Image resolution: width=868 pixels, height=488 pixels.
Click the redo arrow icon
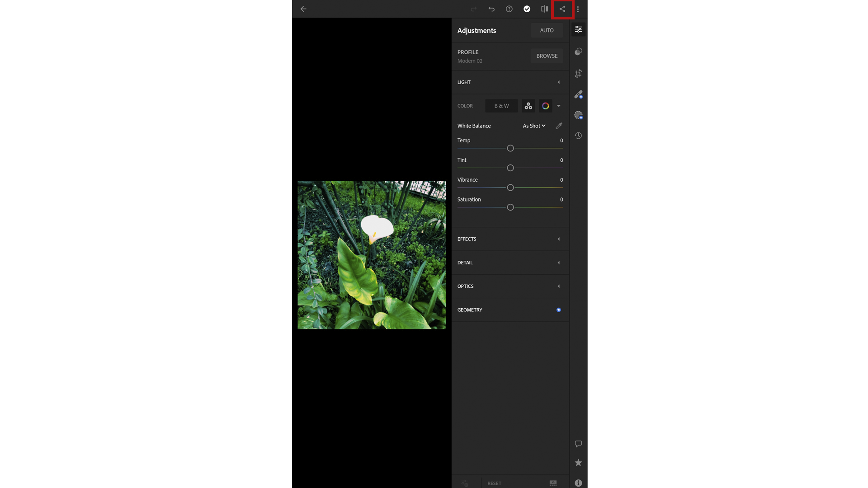(474, 9)
